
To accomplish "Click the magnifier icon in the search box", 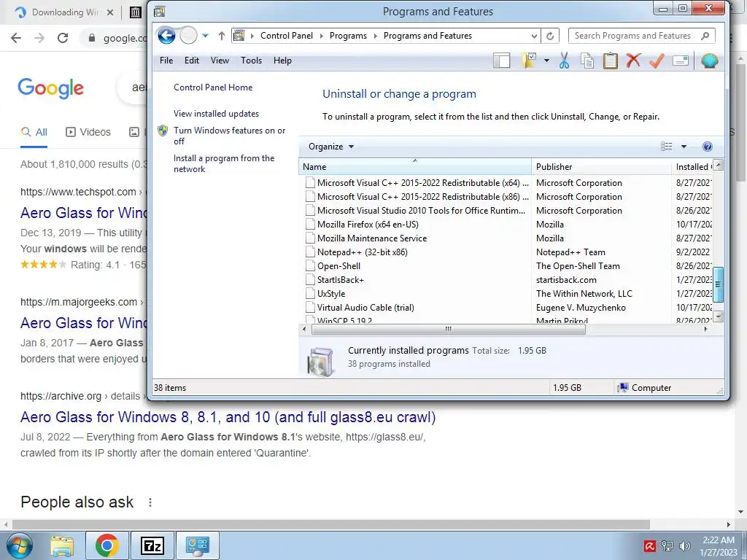I will coord(705,36).
